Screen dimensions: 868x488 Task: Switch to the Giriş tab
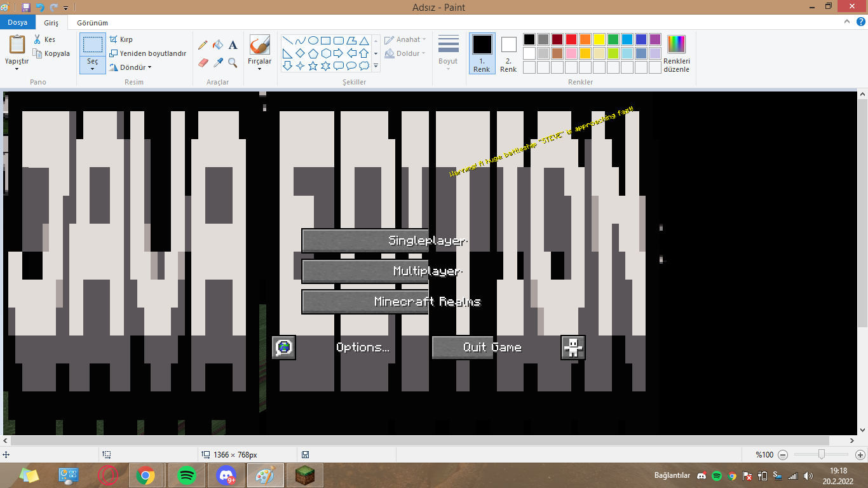(51, 22)
